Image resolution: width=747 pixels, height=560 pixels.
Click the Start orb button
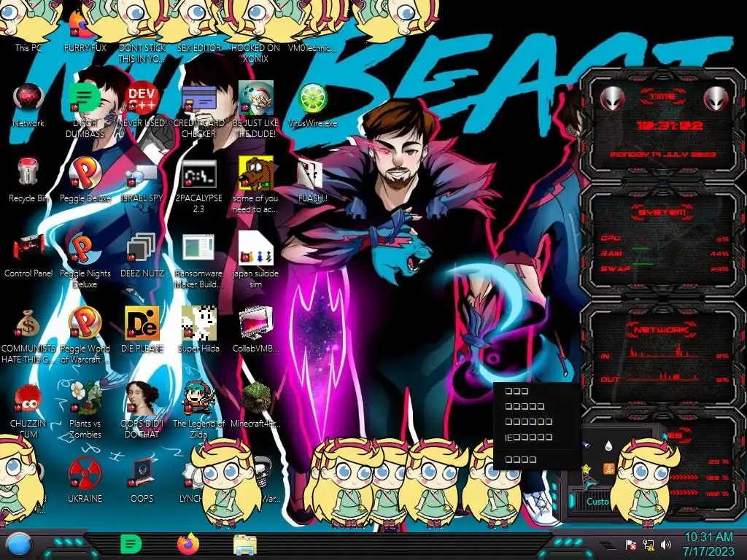click(18, 544)
